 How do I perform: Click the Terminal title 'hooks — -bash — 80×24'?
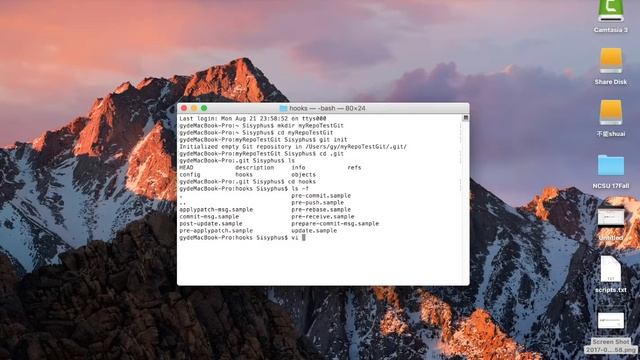[x=327, y=108]
